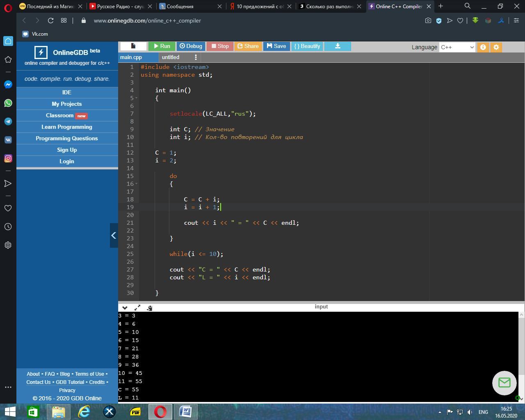Switch to the untitled file tab

click(171, 57)
